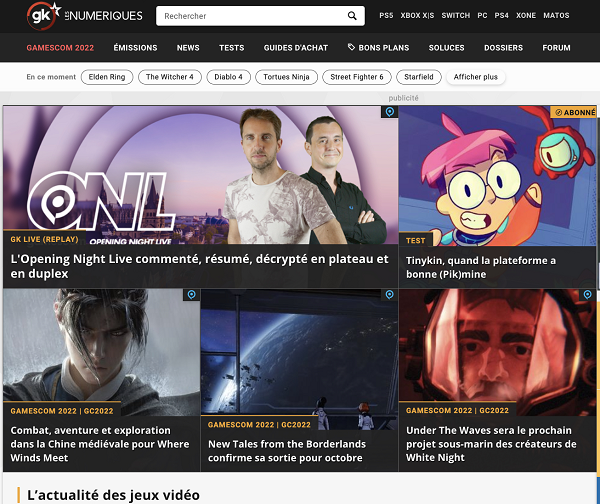The image size is (600, 504).
Task: Open the PC platform section
Action: tap(482, 16)
